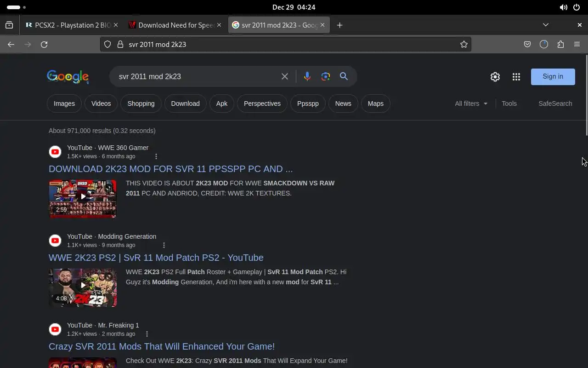Open the Google apps grid
This screenshot has width=588, height=368.
click(516, 77)
